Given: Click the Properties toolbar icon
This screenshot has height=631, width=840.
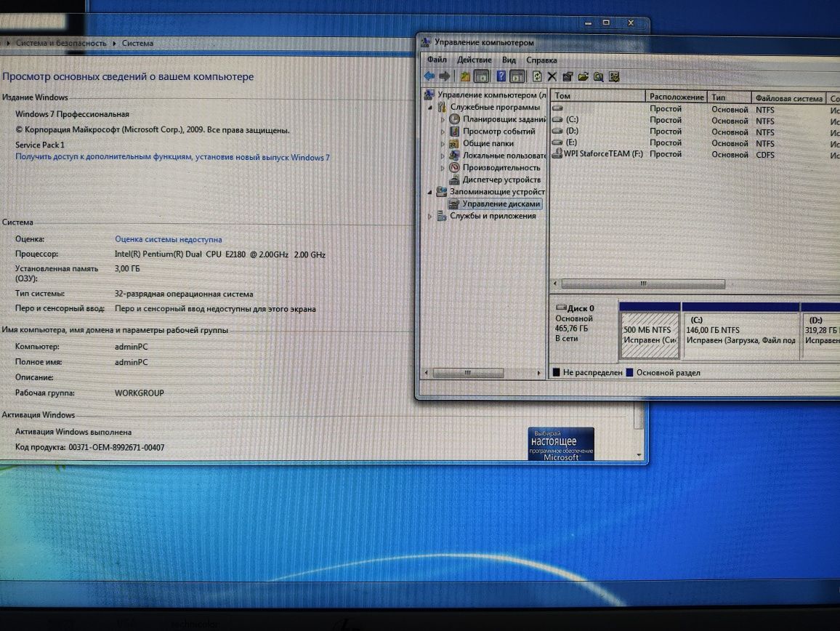Looking at the screenshot, I should tap(568, 76).
